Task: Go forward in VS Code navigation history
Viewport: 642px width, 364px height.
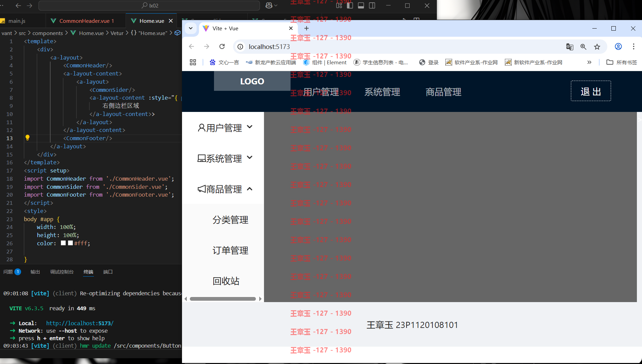Action: tap(30, 5)
